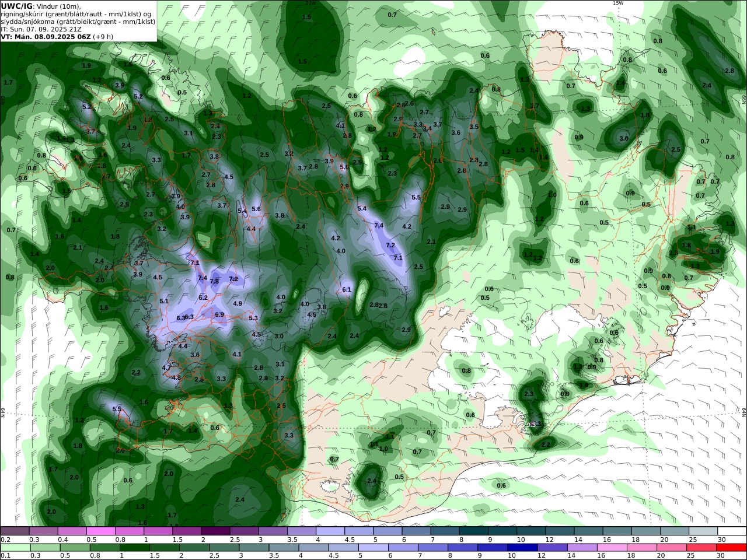Click bottom legend swatch between 25 and 30
Screen dimensions: 747x560
click(701, 547)
